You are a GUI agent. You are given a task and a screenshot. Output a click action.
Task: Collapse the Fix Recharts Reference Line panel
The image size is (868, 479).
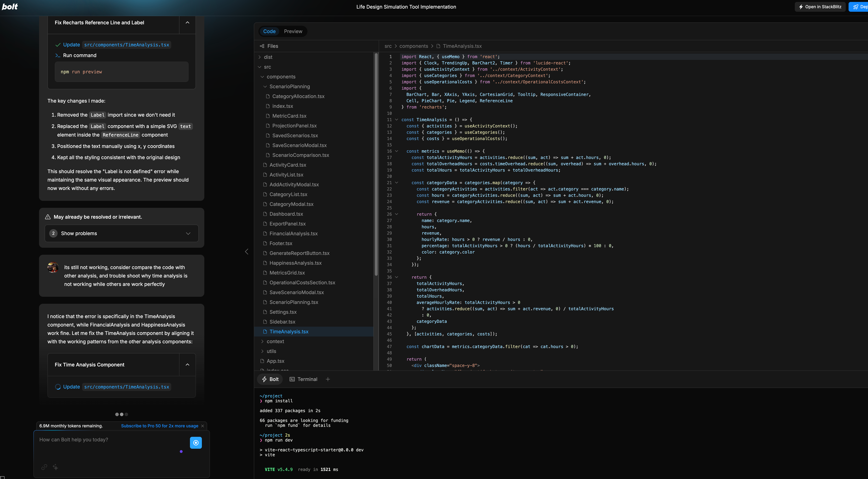(x=187, y=23)
